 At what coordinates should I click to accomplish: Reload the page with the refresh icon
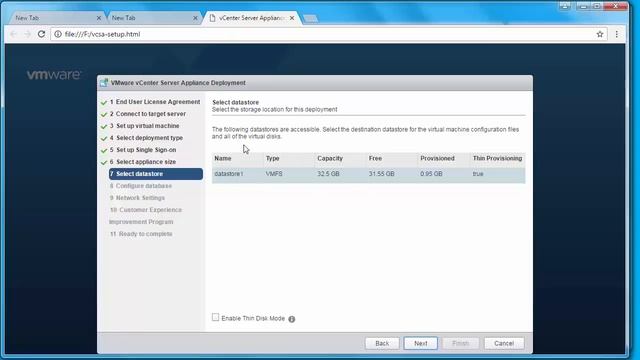click(41, 34)
